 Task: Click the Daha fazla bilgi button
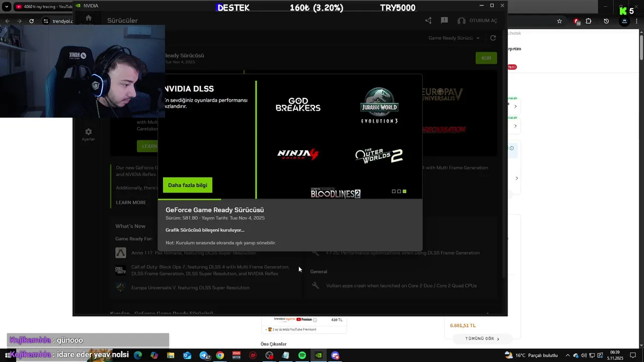tap(188, 185)
